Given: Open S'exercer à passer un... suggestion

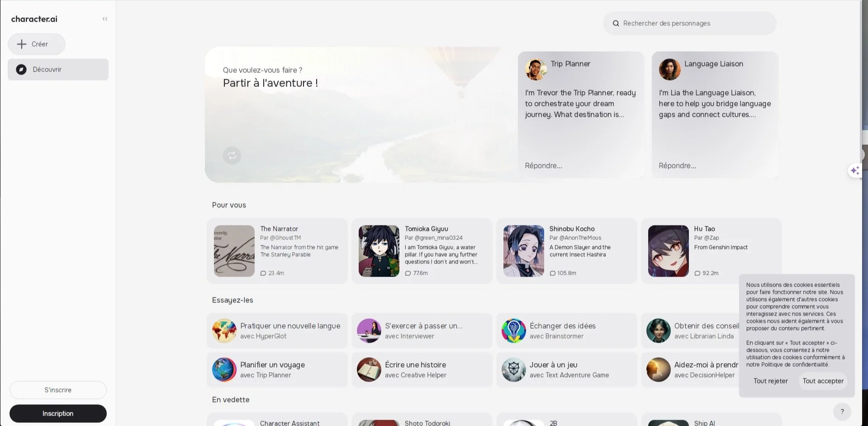Looking at the screenshot, I should (422, 330).
